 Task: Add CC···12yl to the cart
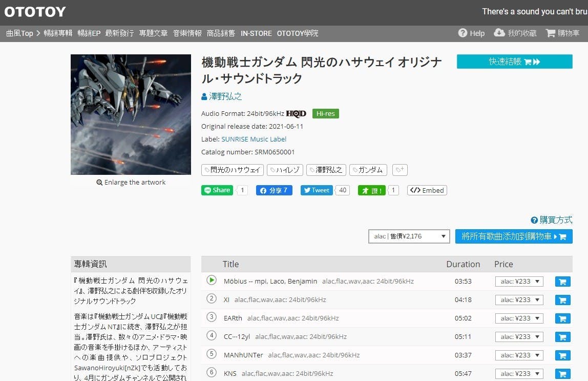pyautogui.click(x=562, y=337)
